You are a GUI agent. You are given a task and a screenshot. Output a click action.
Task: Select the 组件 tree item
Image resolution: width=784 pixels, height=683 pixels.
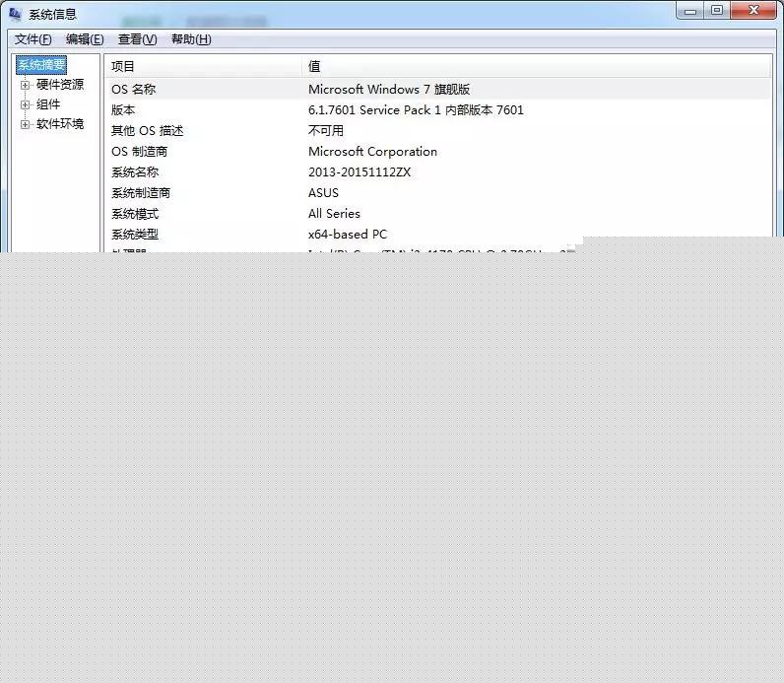(48, 104)
